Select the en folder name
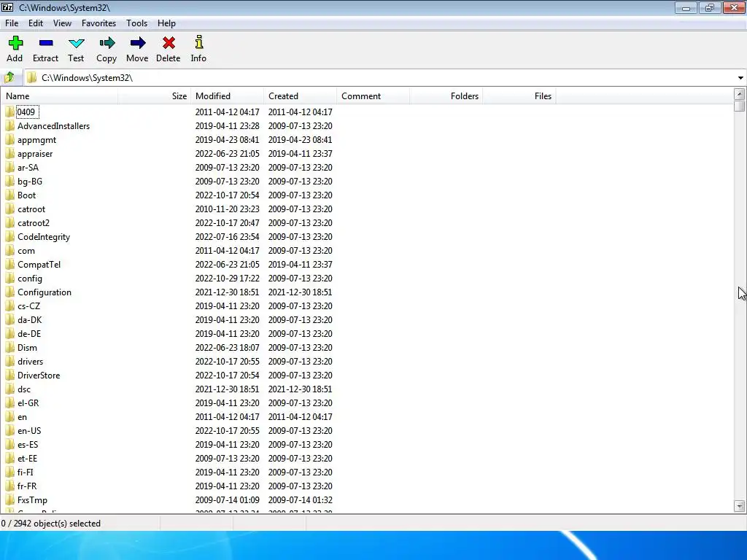The width and height of the screenshot is (747, 560). pos(23,416)
